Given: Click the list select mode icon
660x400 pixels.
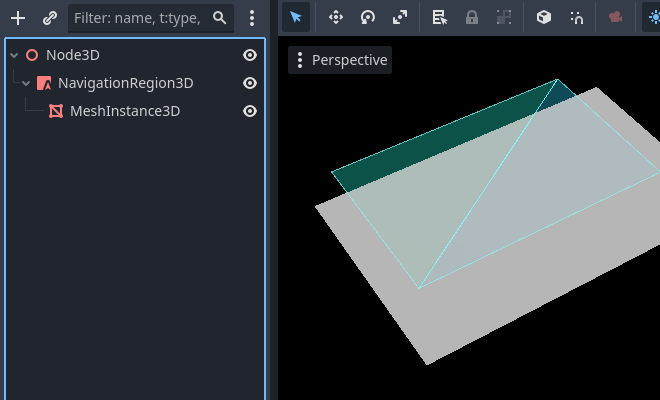Looking at the screenshot, I should pos(439,17).
